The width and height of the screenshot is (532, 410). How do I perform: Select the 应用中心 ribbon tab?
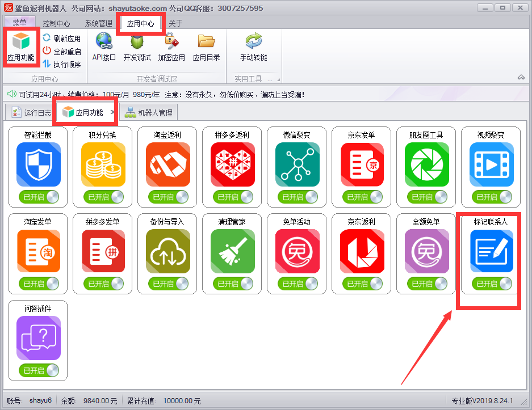140,23
